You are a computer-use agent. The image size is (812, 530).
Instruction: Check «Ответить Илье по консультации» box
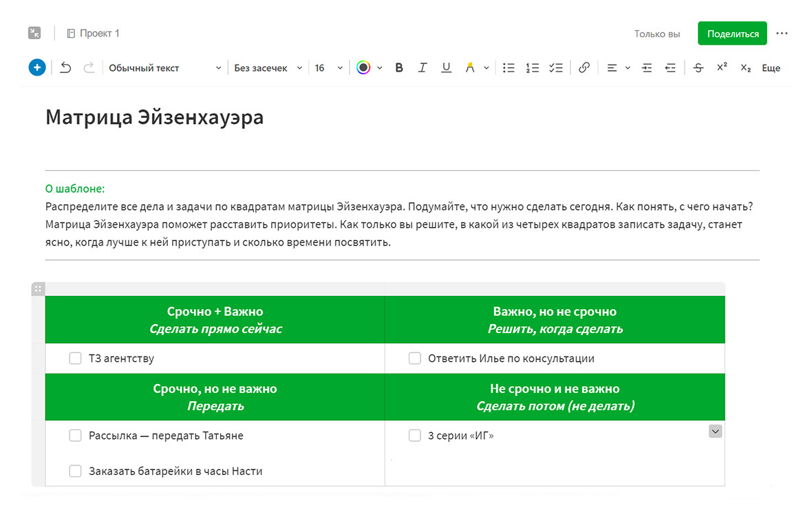(415, 358)
